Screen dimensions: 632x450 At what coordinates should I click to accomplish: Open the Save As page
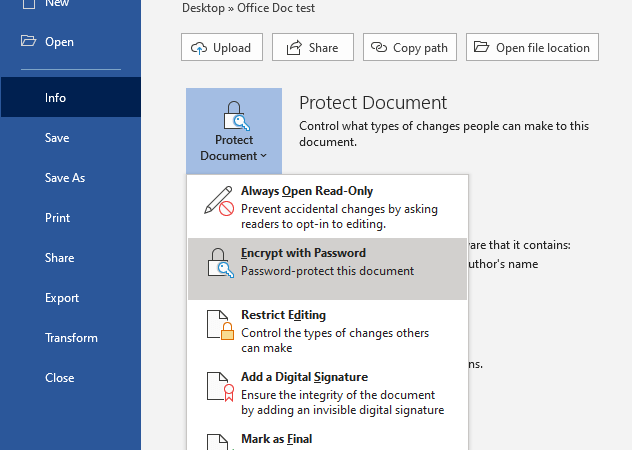(x=71, y=177)
